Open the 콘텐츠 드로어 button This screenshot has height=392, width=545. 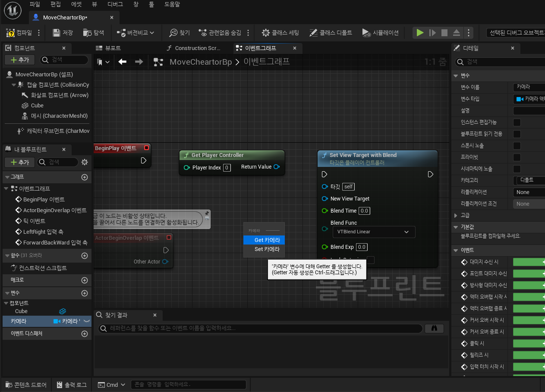[x=25, y=385]
